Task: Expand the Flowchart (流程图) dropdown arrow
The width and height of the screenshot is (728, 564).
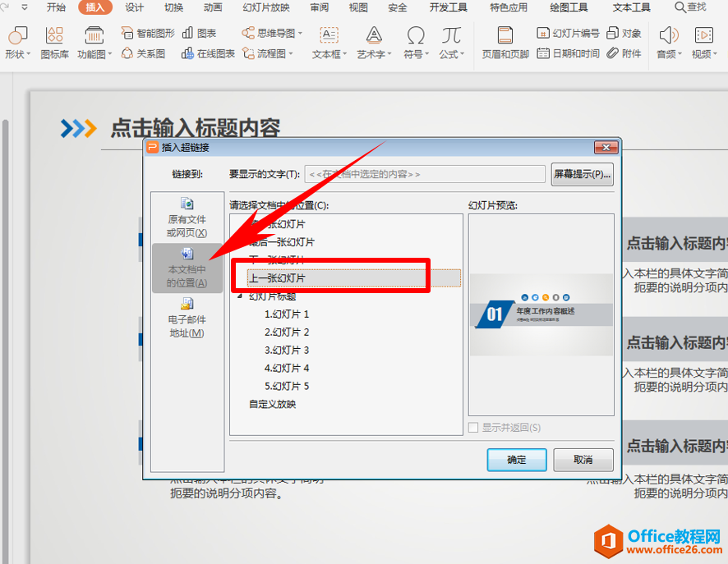Action: pos(291,54)
